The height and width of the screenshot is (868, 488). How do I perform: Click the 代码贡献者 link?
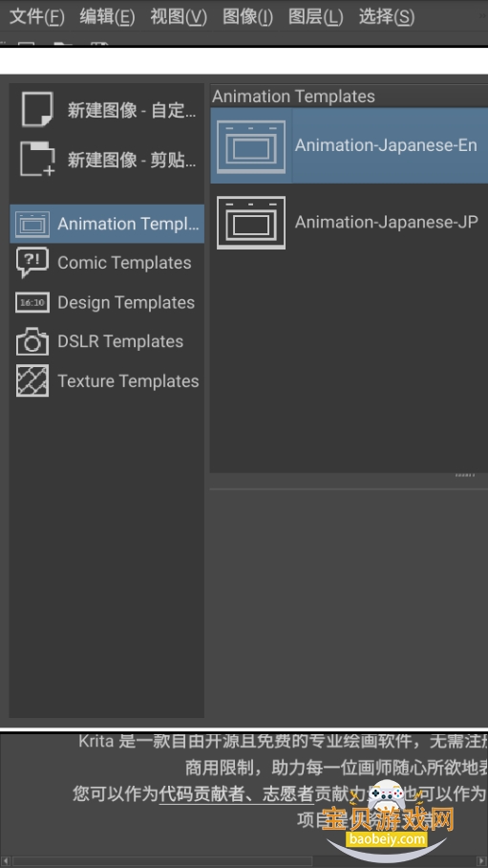(202, 793)
